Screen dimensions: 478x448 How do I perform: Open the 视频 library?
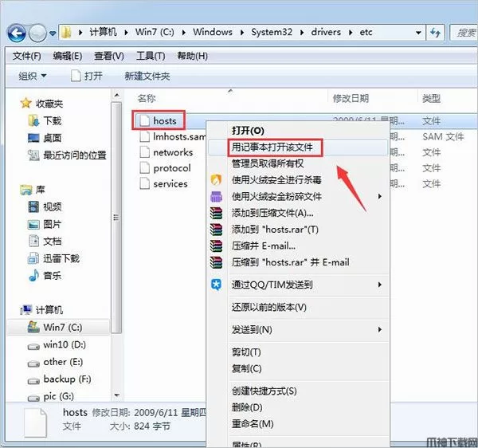point(45,206)
